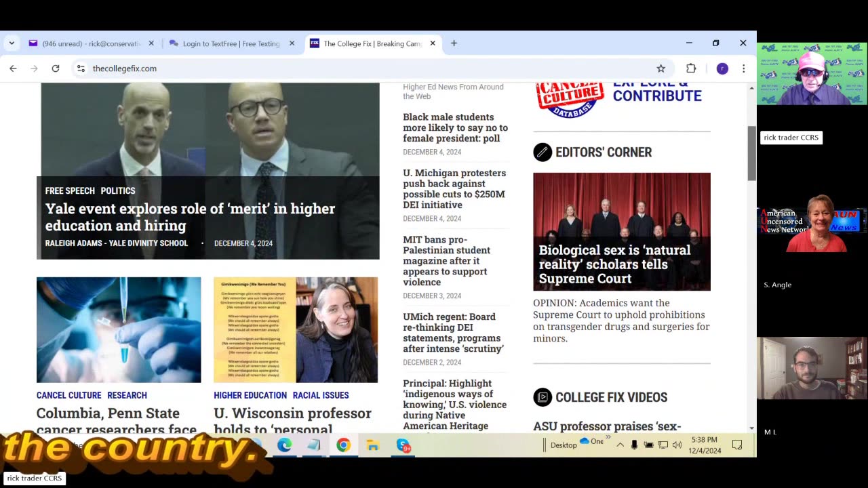Switch to the 946 unread email tab
The width and height of the screenshot is (868, 488).
(x=92, y=43)
